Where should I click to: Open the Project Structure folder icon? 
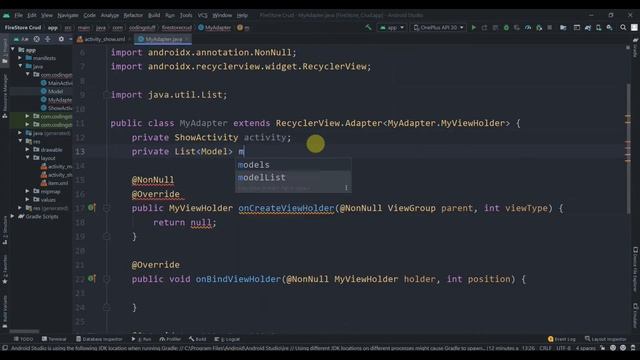click(x=563, y=27)
